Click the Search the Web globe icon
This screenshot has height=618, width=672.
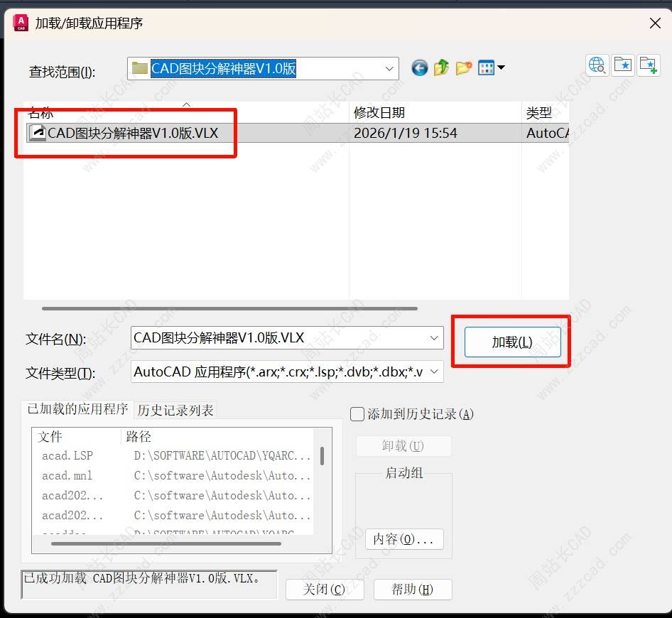pyautogui.click(x=597, y=65)
